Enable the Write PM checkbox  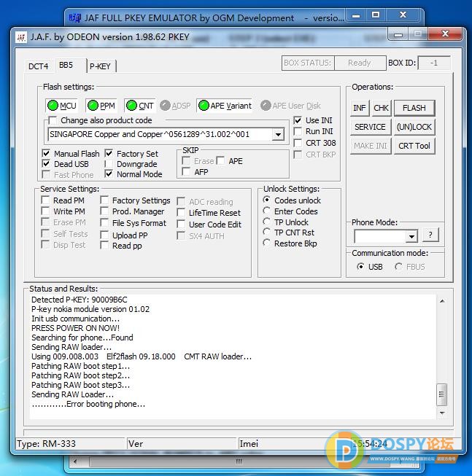[x=45, y=211]
